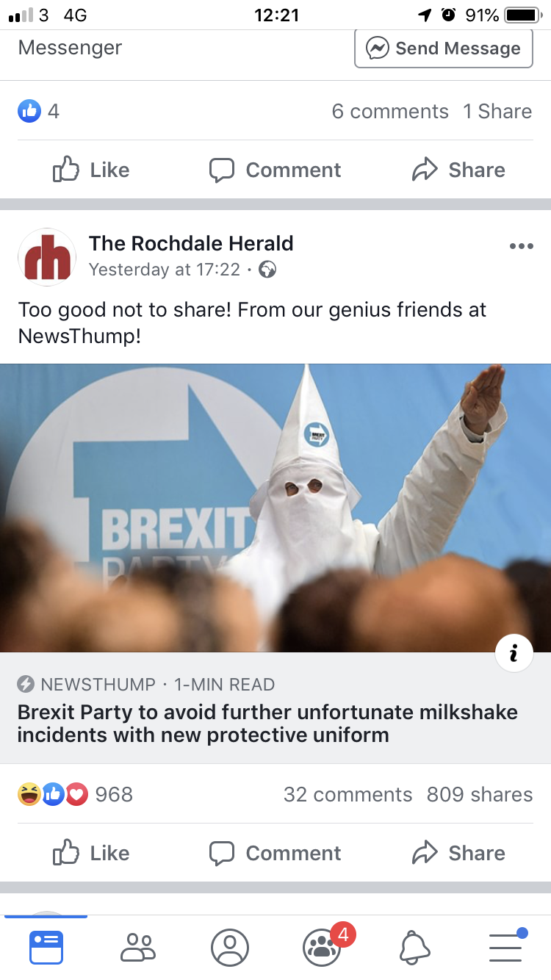Open the Friends tab icon
This screenshot has width=551, height=980.
138,947
